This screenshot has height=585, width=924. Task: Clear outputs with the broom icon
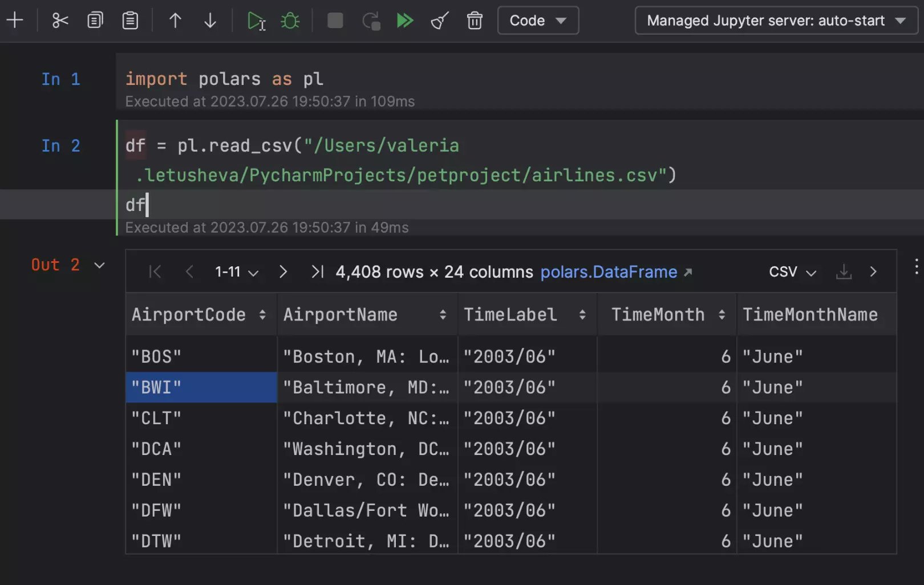coord(440,21)
